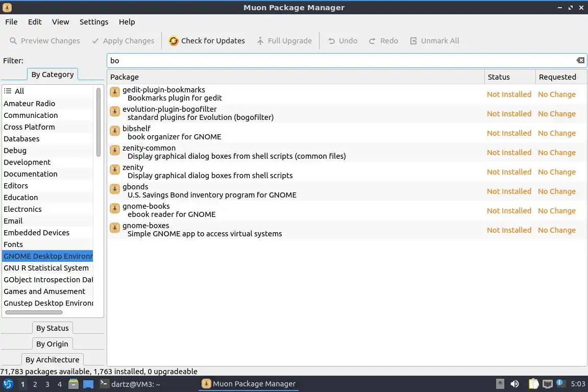
Task: Clear the filter text with the erase icon
Action: pos(580,60)
